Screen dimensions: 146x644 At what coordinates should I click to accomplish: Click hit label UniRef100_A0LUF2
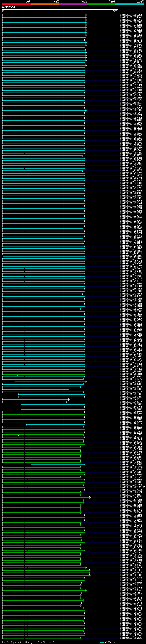pyautogui.click(x=131, y=538)
